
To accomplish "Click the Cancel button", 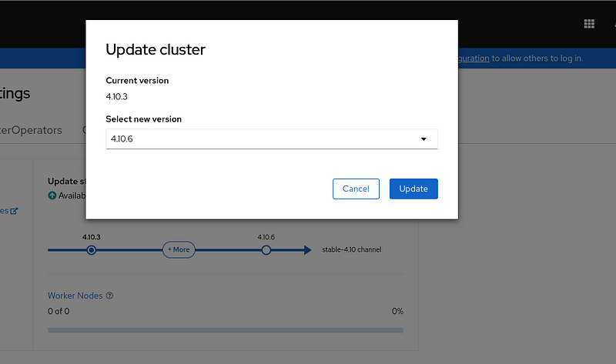I will (x=356, y=189).
